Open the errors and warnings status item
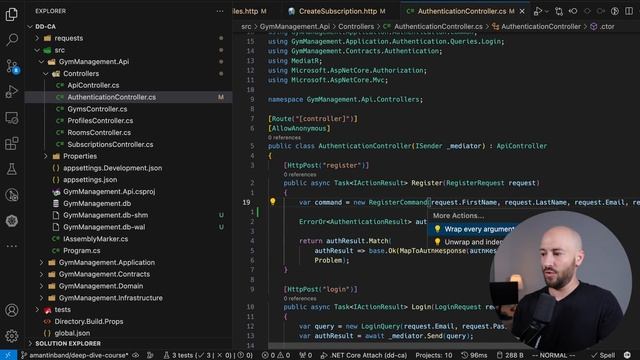The height and width of the screenshot is (360, 640). point(276,355)
